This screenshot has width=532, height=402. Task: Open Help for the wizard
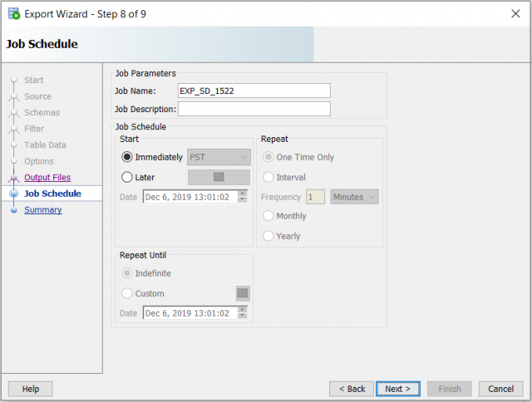(31, 389)
